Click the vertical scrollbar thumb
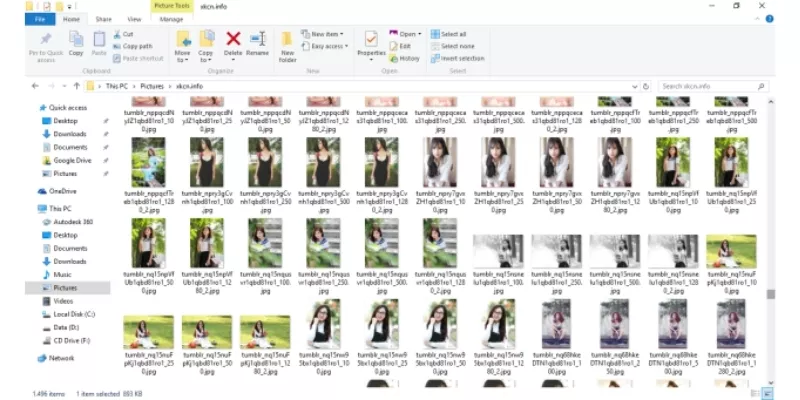800x400 pixels. (770, 294)
